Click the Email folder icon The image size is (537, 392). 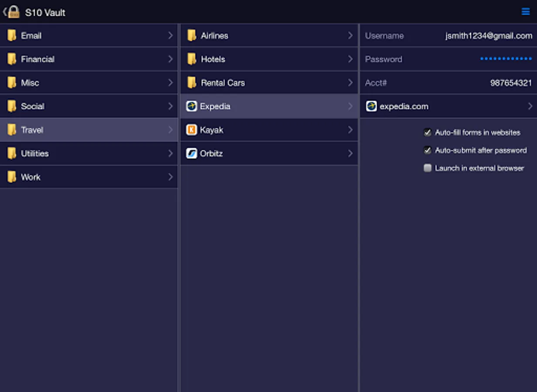click(x=12, y=35)
